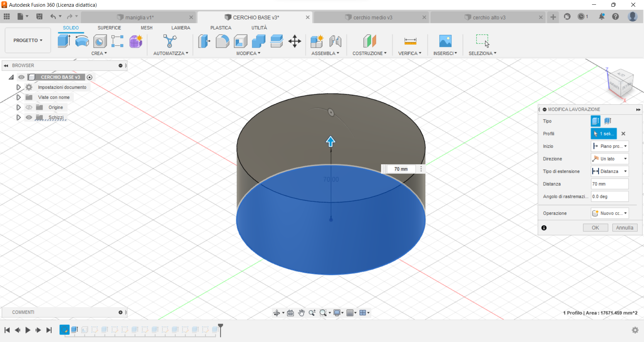The height and width of the screenshot is (342, 644).
Task: Click the Measure ruler icon
Action: pyautogui.click(x=410, y=41)
